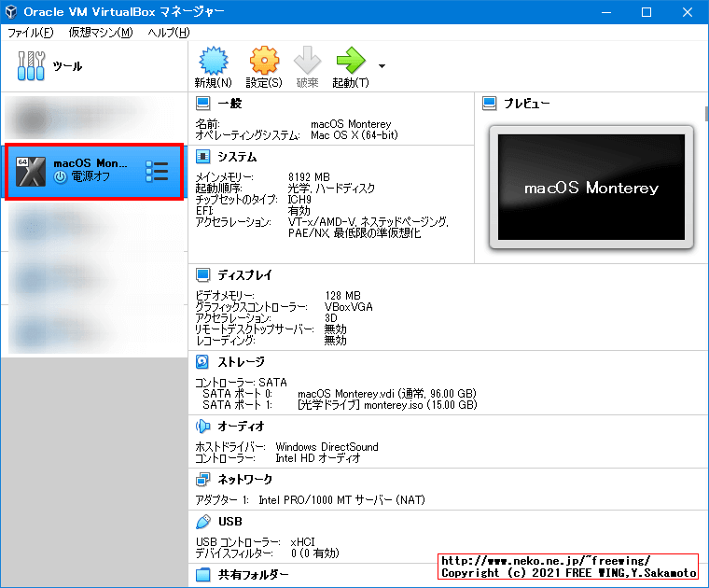Click the 電源オフ power state icon
Image resolution: width=709 pixels, height=588 pixels.
[60, 176]
